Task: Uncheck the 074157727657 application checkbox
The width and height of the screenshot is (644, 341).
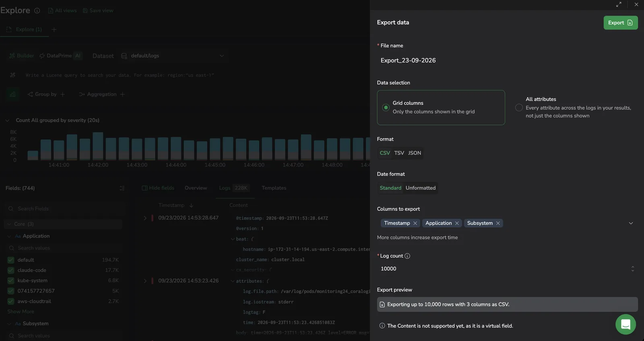Action: click(x=11, y=291)
